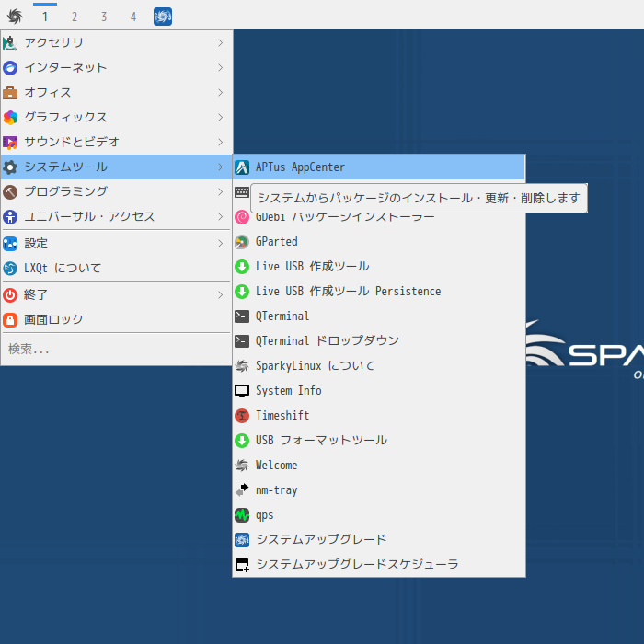
Task: Launch GParted
Action: click(x=379, y=242)
